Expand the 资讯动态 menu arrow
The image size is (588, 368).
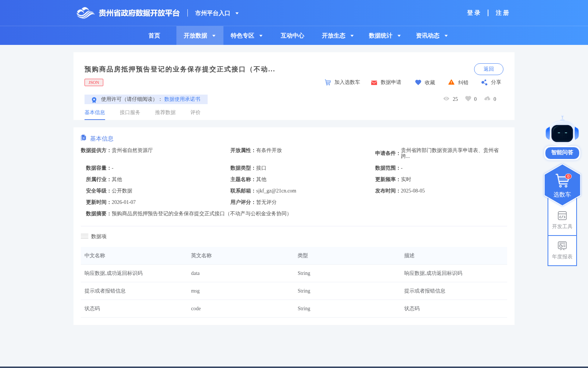(x=446, y=36)
